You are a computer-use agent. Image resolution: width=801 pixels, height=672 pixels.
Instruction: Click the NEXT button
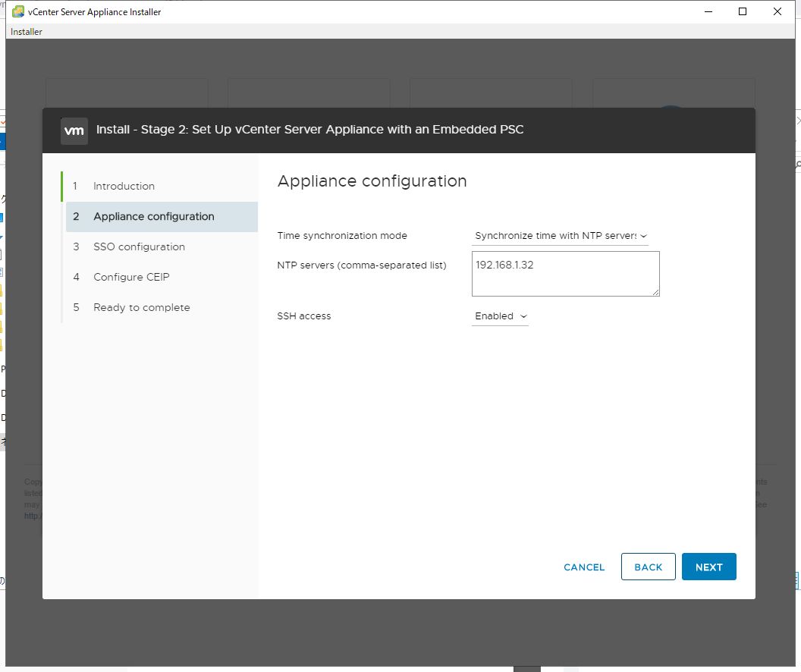708,567
